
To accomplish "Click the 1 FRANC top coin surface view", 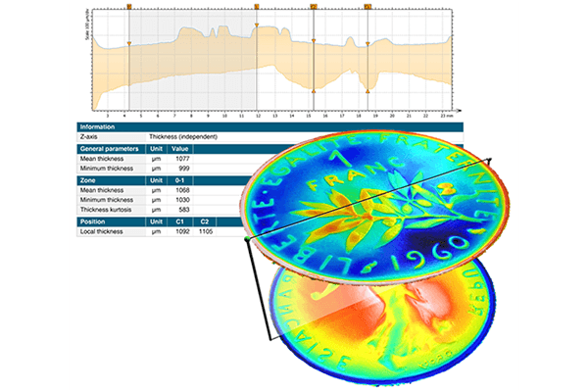I will pos(375,207).
